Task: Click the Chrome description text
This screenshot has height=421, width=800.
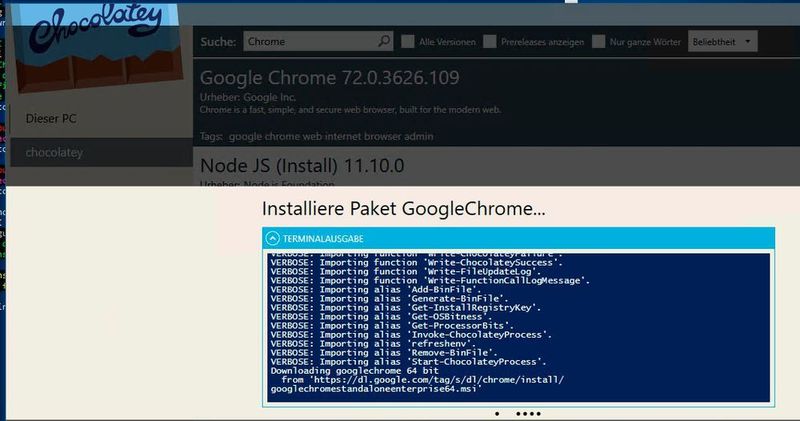Action: tap(351, 110)
